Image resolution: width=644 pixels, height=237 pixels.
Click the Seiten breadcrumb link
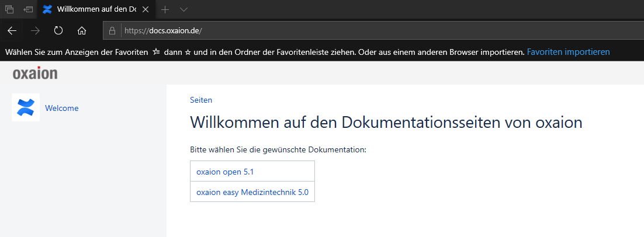click(201, 100)
